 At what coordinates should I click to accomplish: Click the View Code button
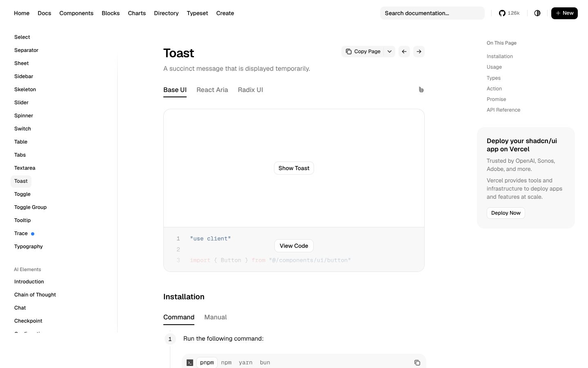pyautogui.click(x=294, y=246)
